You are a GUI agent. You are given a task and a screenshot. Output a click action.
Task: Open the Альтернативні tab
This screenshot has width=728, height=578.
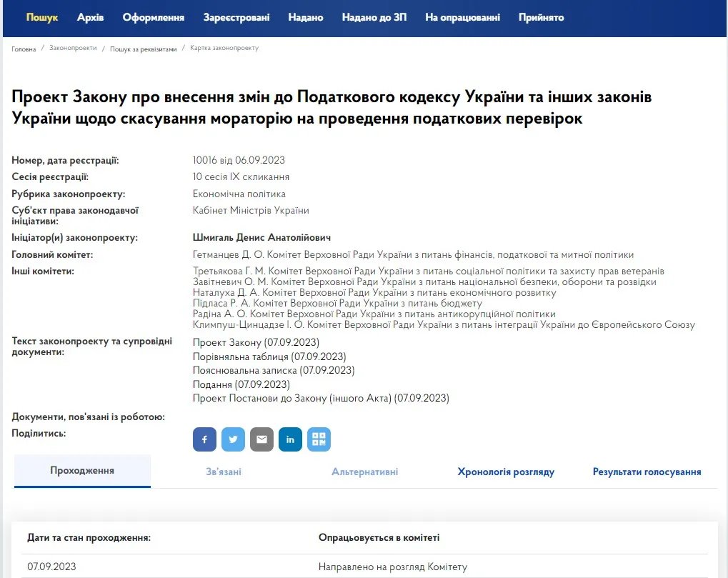[364, 472]
